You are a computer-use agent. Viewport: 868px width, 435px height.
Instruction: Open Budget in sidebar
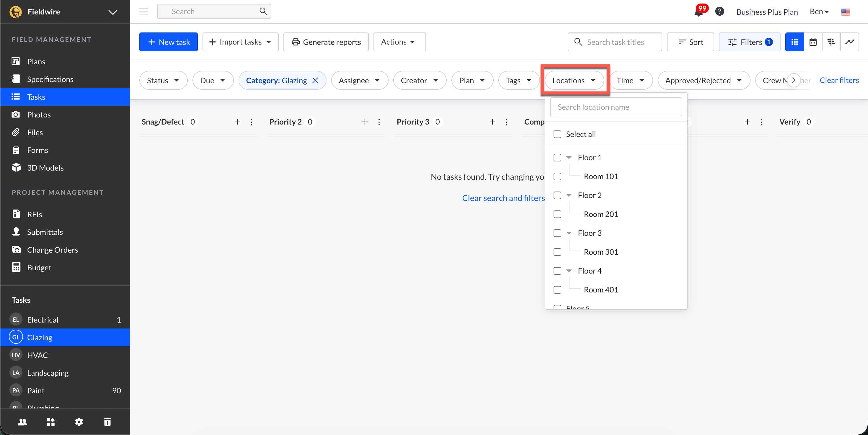point(65,268)
